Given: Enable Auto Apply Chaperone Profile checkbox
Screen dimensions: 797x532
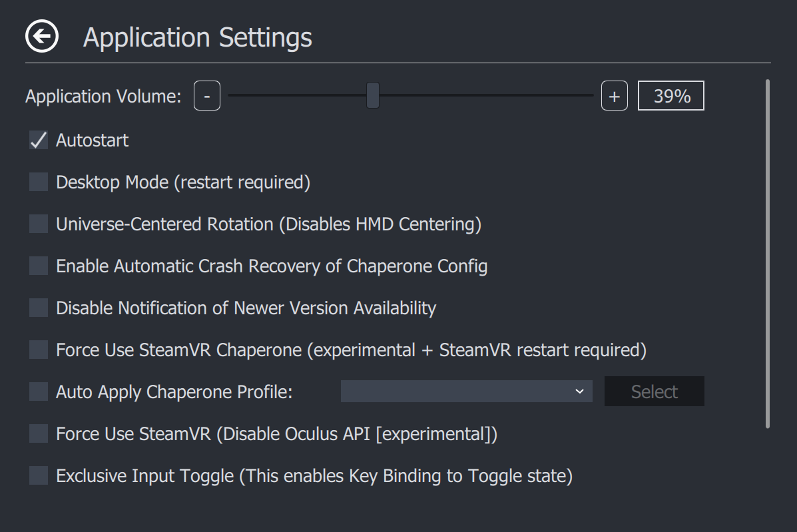Looking at the screenshot, I should point(39,392).
